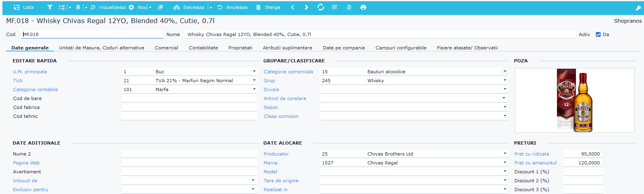Expand the Divizie dropdown
The image size is (644, 194).
(x=505, y=89)
